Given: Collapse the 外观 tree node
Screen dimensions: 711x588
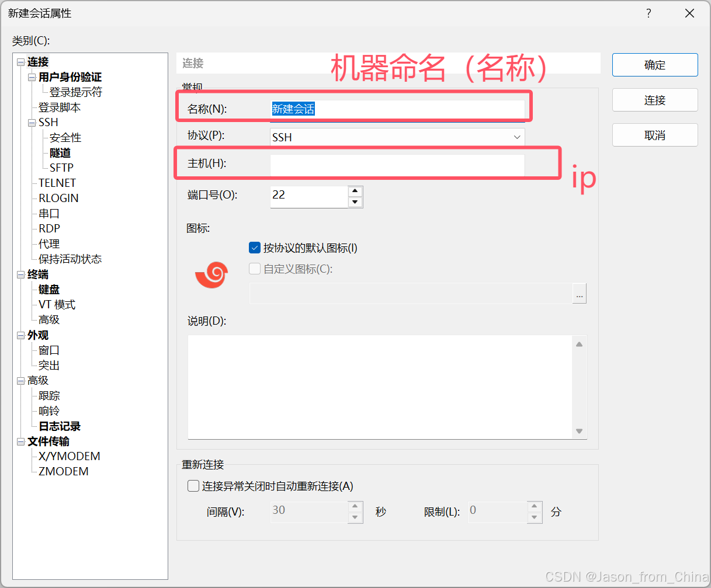Looking at the screenshot, I should 21,335.
